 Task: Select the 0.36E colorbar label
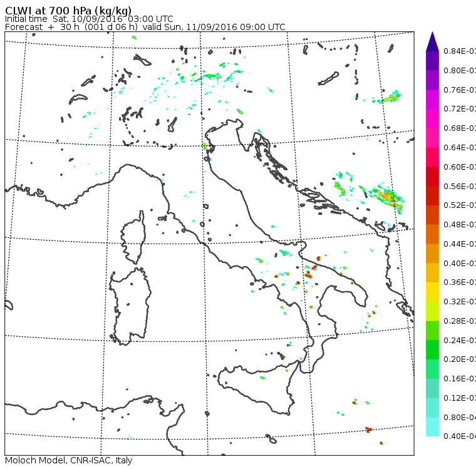point(460,282)
